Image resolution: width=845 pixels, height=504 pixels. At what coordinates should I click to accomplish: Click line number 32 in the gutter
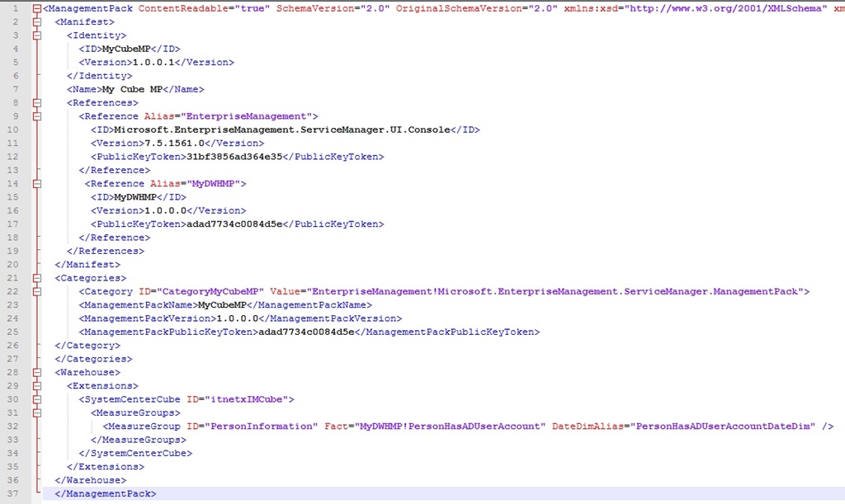tap(14, 426)
